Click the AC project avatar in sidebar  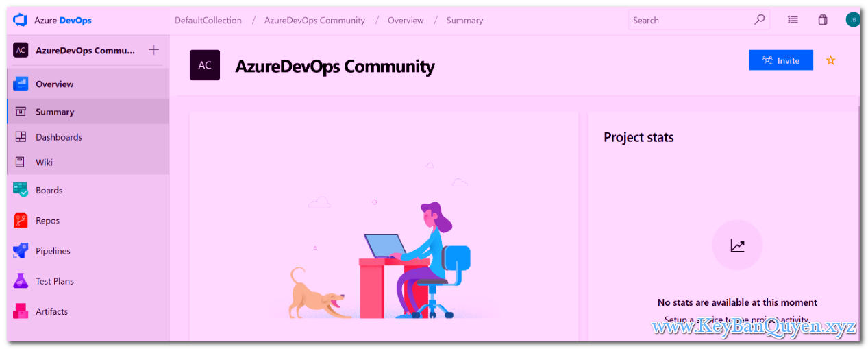(x=21, y=50)
